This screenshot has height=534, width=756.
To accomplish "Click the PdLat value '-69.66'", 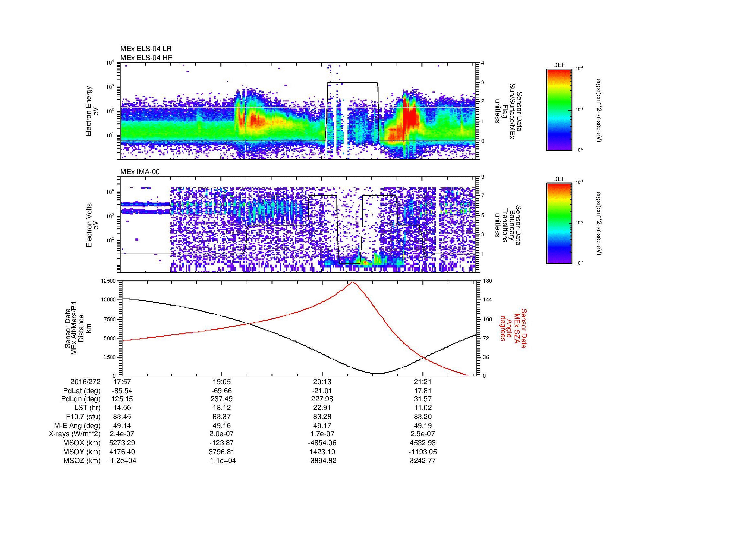I will 222,391.
